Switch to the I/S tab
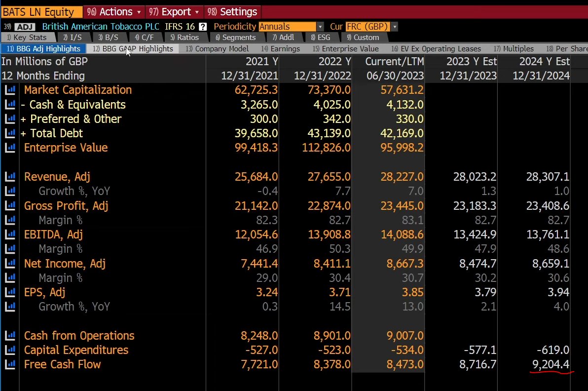 coord(73,38)
